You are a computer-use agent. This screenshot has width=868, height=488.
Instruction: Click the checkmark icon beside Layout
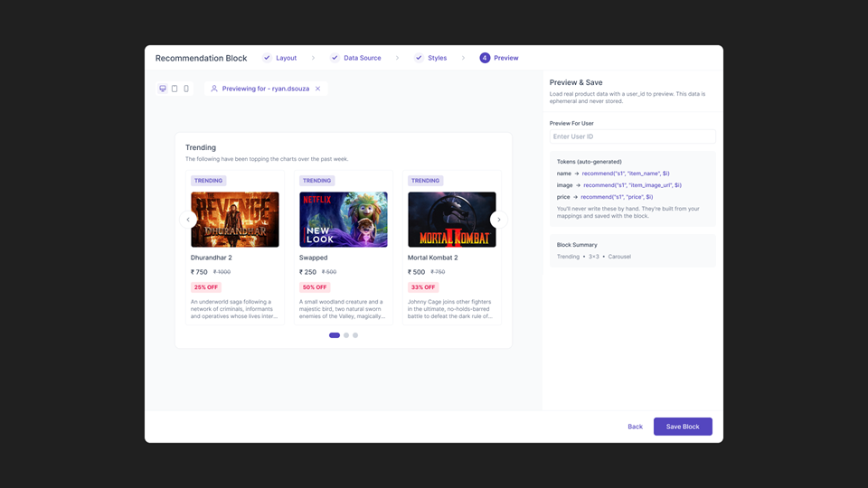[x=268, y=58]
